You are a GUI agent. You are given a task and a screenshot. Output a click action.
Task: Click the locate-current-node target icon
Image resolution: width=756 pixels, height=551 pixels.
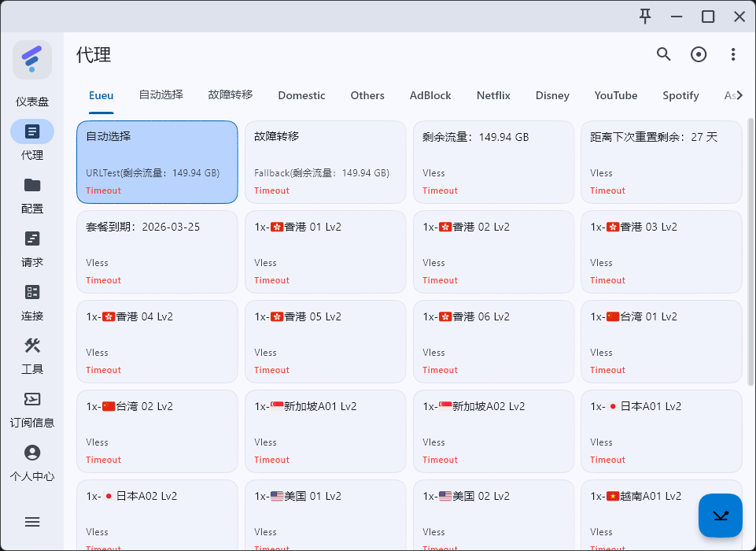click(x=699, y=54)
